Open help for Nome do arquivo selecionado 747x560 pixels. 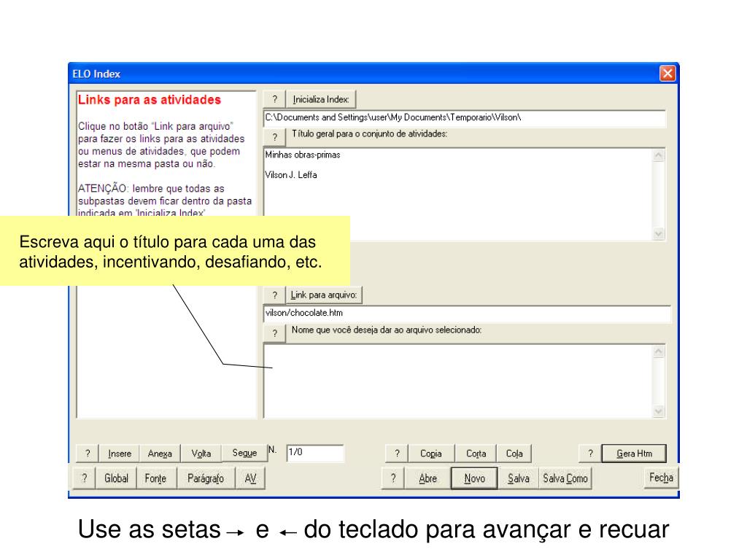pyautogui.click(x=274, y=332)
